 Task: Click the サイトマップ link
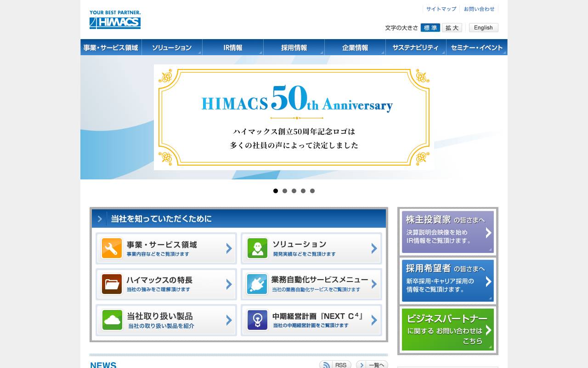(x=441, y=9)
